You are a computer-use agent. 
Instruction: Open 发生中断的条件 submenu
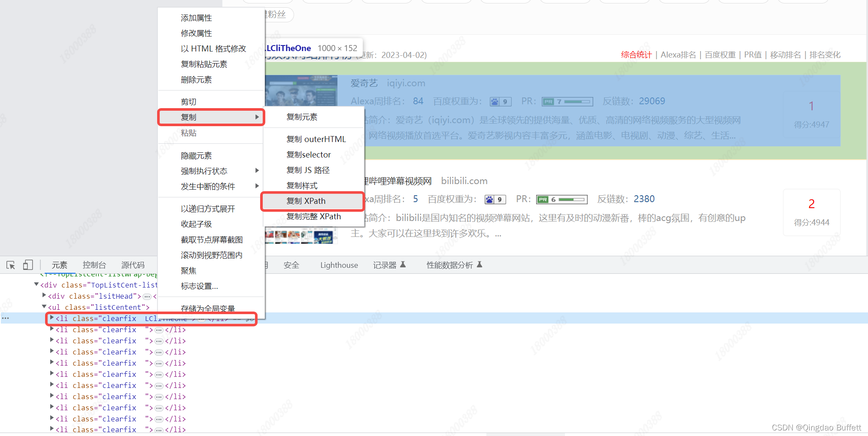pos(211,187)
